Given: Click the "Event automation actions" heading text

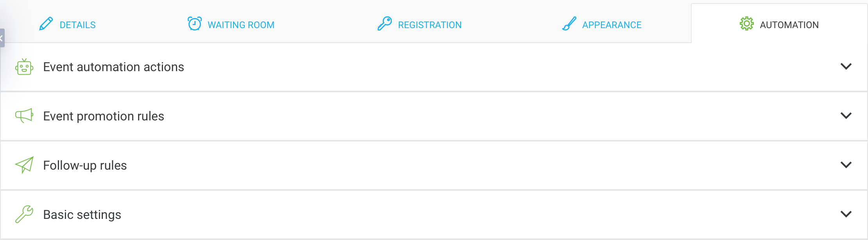Looking at the screenshot, I should tap(113, 67).
